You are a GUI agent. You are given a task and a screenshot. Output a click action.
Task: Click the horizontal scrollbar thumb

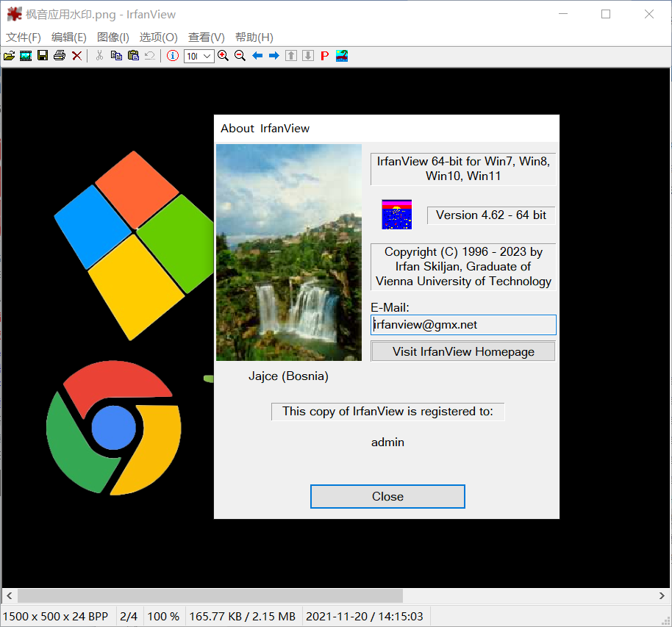click(x=210, y=595)
